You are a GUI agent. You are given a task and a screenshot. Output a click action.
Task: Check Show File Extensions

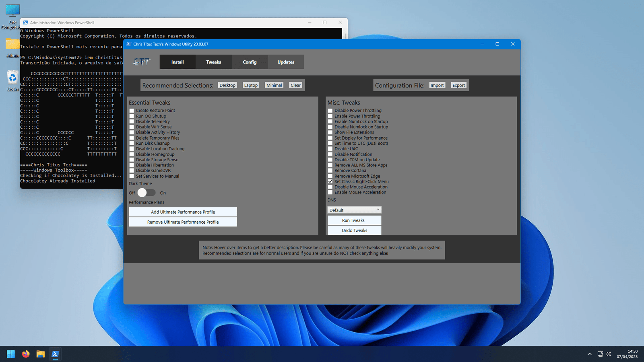pos(330,132)
